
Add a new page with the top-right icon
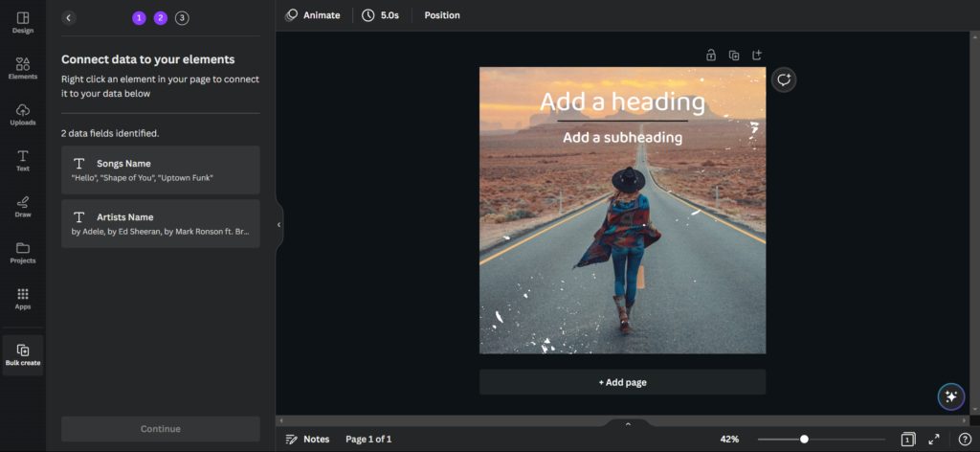pos(757,55)
